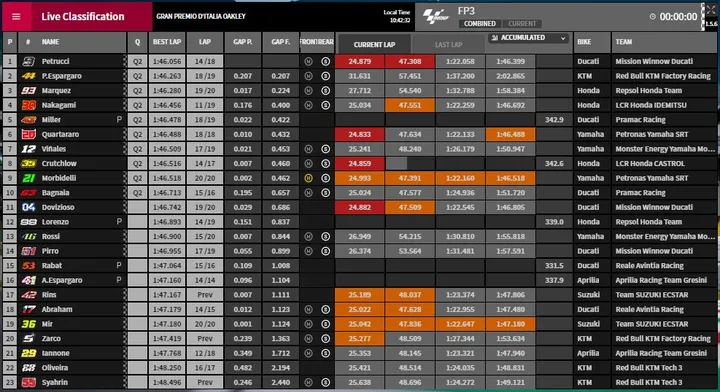Click Zarco's front tyre M icon
The image size is (720, 392).
[x=309, y=339]
